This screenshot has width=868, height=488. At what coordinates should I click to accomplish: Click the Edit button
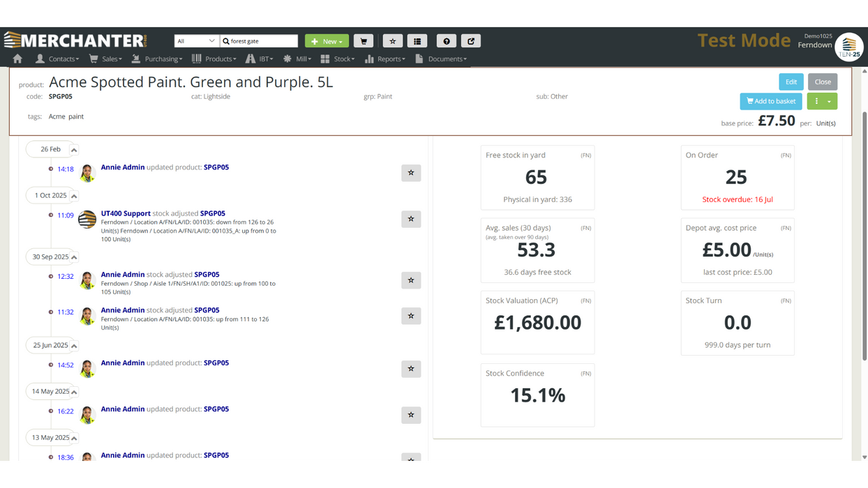791,82
